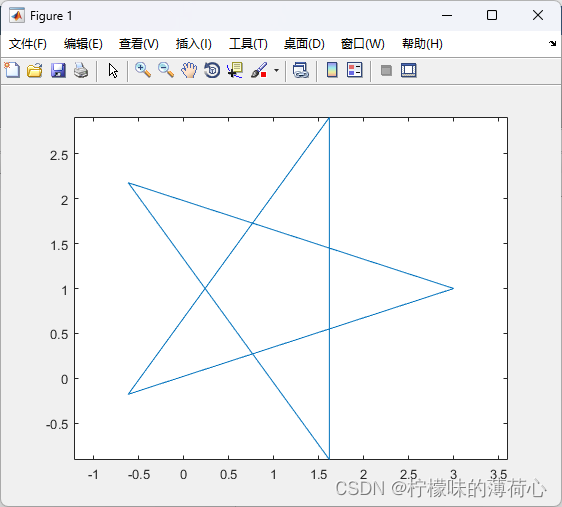Select the Edit Plot arrow tool
The image size is (562, 507).
tap(113, 71)
